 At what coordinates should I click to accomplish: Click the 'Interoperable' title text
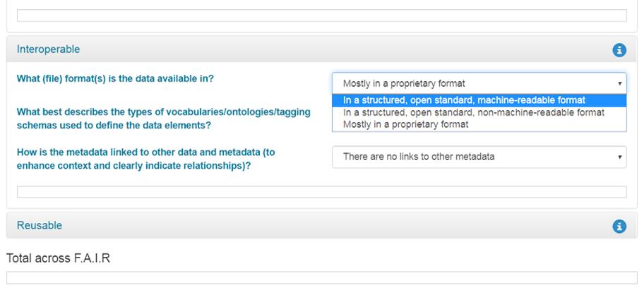tap(49, 49)
